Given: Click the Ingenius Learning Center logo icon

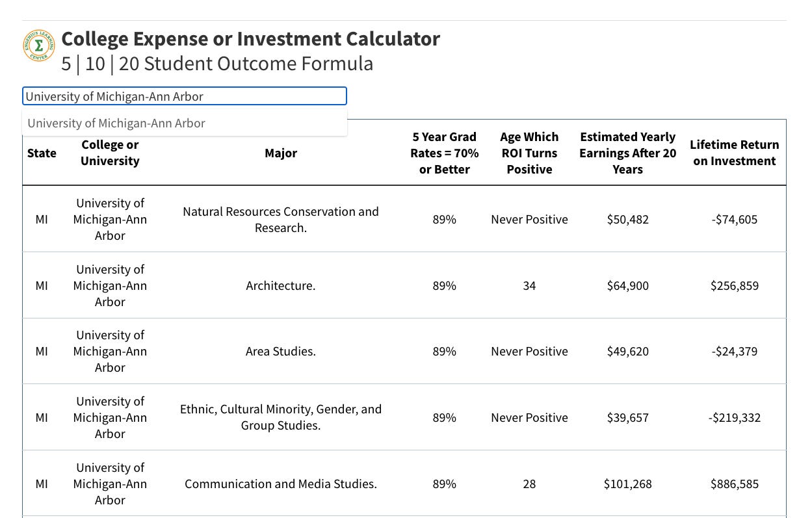Looking at the screenshot, I should pyautogui.click(x=39, y=46).
